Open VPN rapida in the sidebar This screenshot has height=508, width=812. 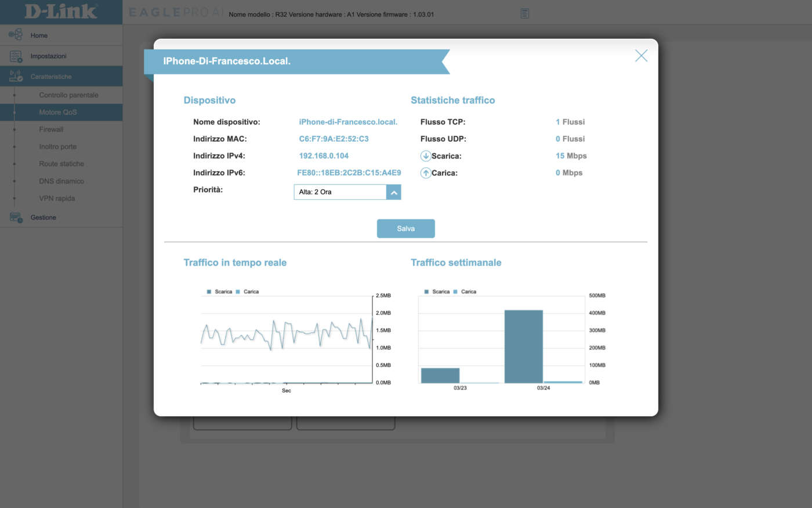coord(57,199)
